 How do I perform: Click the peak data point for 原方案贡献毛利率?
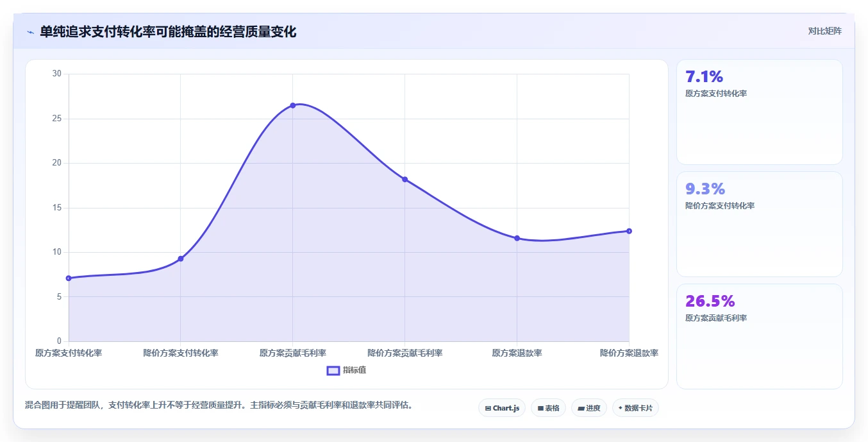tap(293, 105)
